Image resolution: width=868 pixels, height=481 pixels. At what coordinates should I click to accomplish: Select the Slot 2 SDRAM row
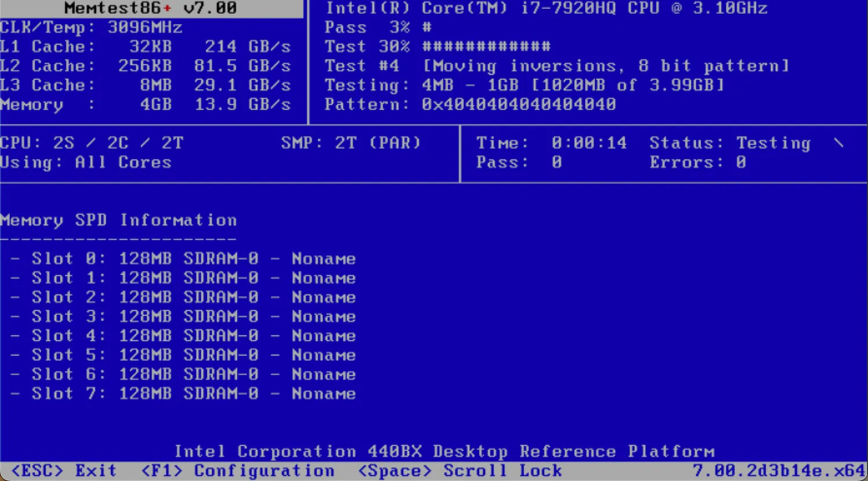click(x=183, y=298)
